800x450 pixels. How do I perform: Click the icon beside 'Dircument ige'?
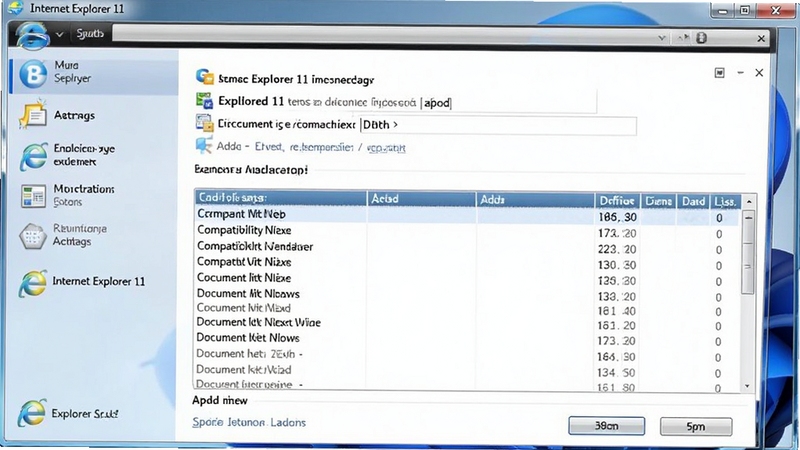(205, 123)
